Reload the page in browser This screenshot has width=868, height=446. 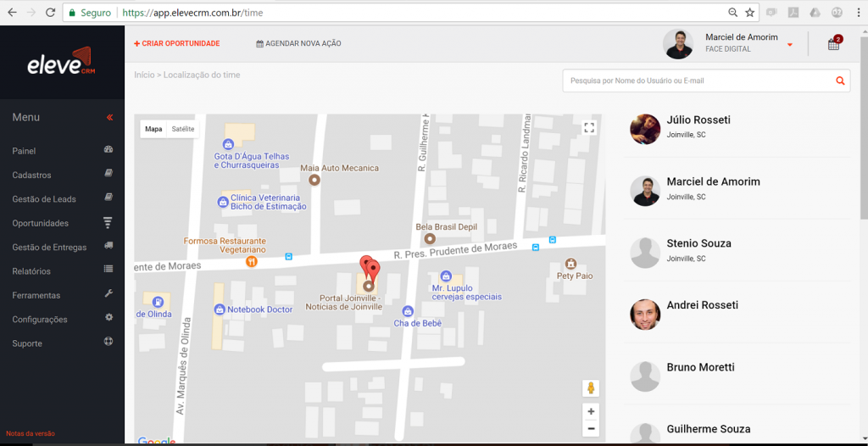click(50, 12)
